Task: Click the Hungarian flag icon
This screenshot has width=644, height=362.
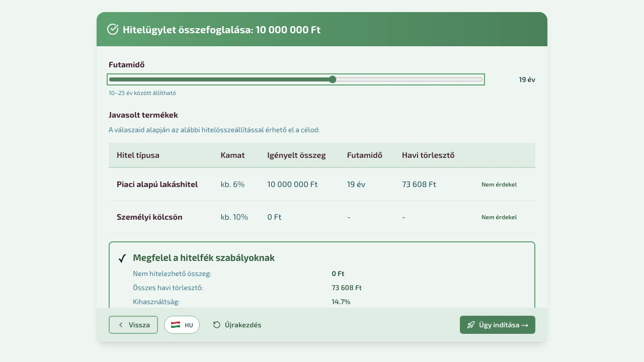Action: (x=176, y=325)
